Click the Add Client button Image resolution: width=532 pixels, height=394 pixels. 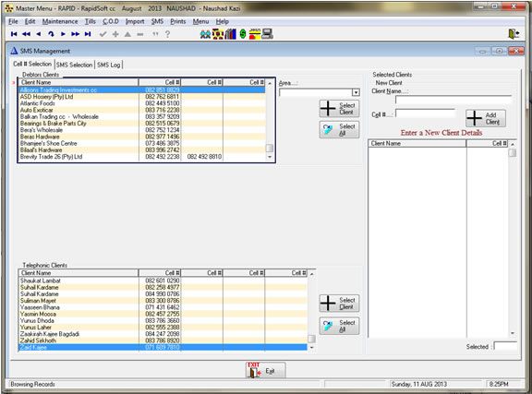(486, 118)
